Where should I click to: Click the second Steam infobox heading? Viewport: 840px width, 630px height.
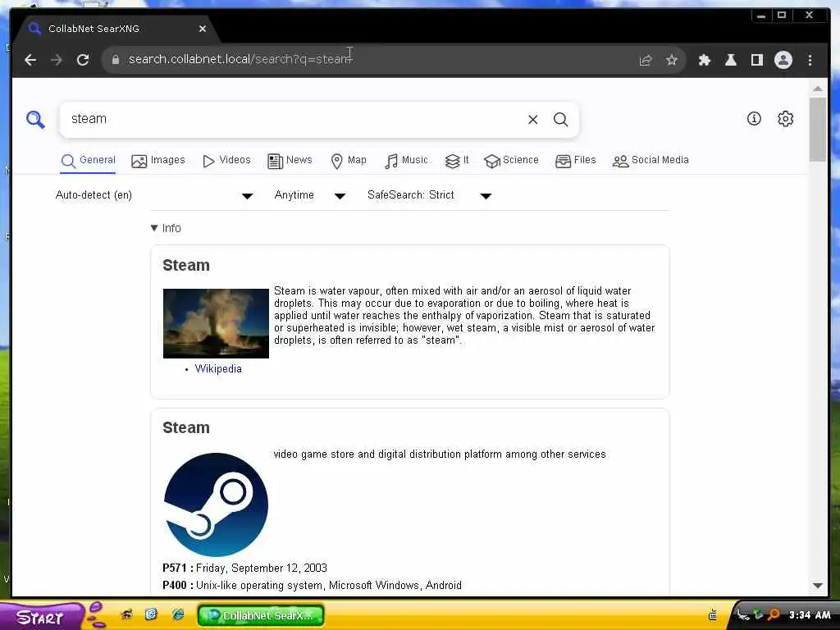click(186, 428)
